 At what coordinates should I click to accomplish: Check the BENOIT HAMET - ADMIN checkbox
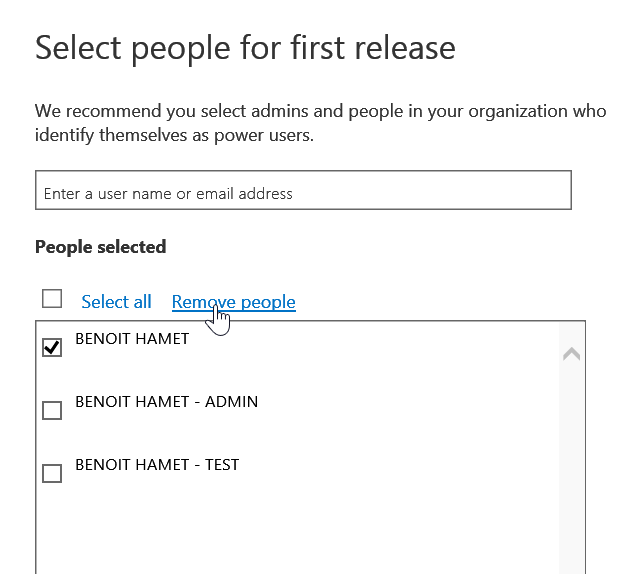click(52, 410)
